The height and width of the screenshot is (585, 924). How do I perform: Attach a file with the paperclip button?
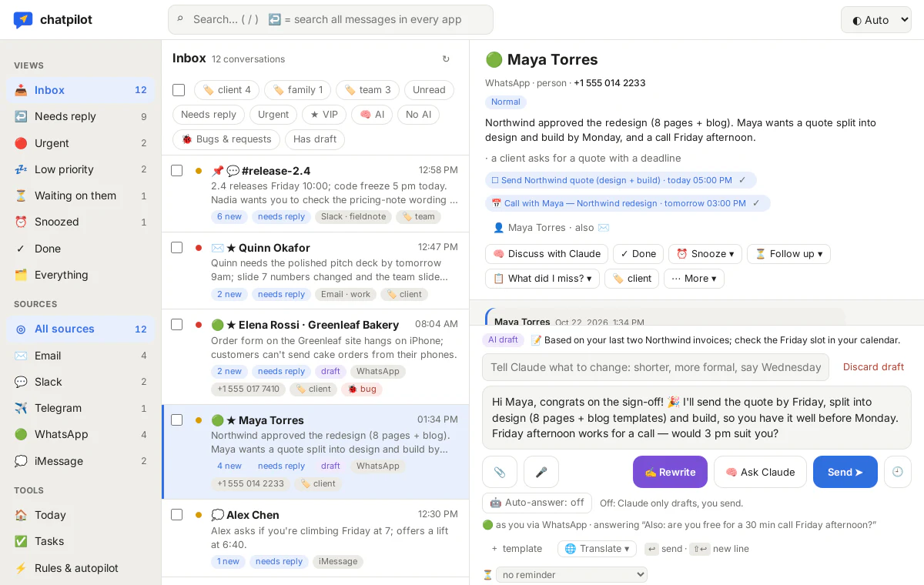500,472
